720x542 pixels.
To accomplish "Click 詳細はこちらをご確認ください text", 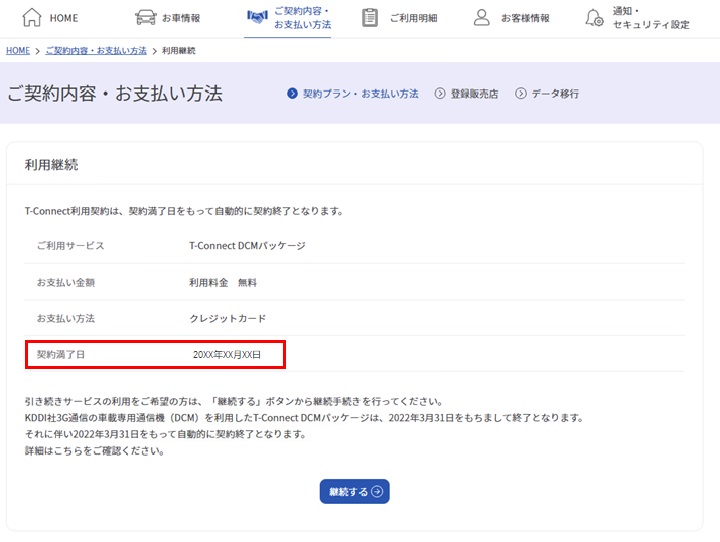I will click(95, 451).
